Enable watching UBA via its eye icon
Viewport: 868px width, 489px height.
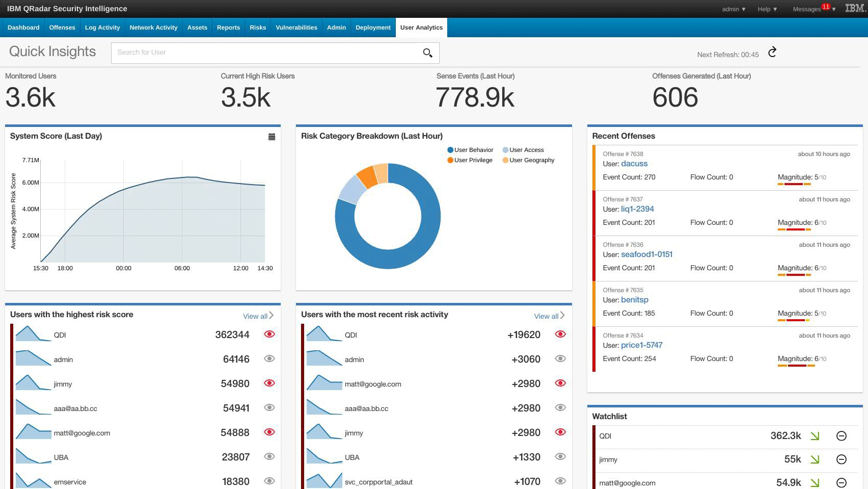pyautogui.click(x=269, y=457)
